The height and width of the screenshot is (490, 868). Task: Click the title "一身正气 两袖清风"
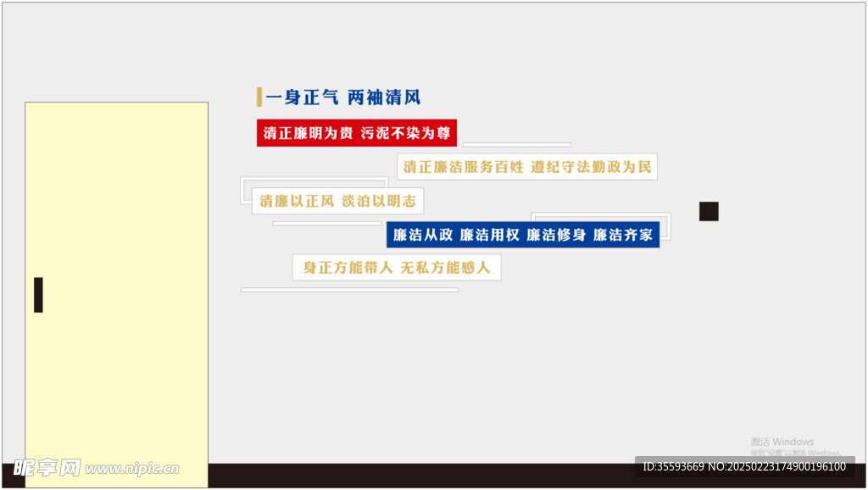pyautogui.click(x=348, y=97)
